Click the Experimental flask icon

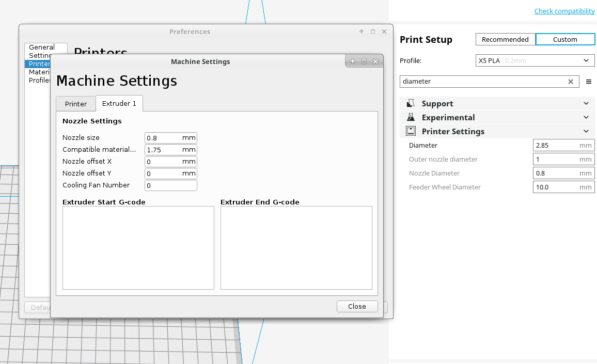click(x=411, y=117)
